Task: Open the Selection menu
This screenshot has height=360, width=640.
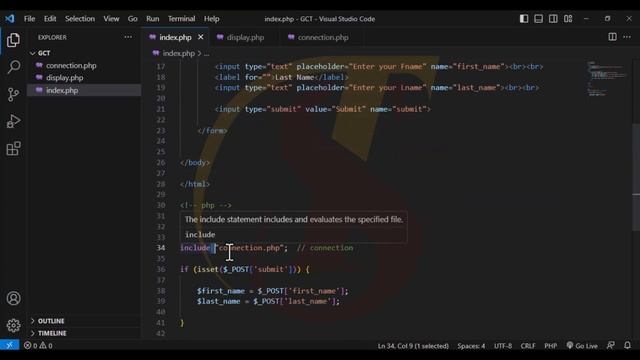Action: point(80,19)
